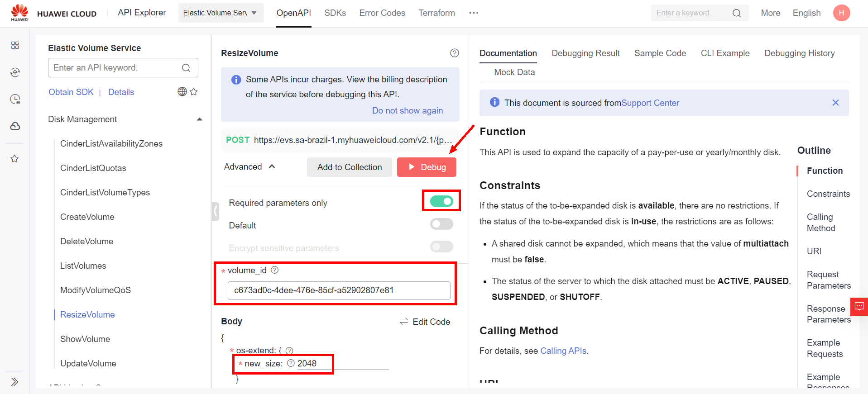Toggle off Required parameters only switch

pos(441,201)
